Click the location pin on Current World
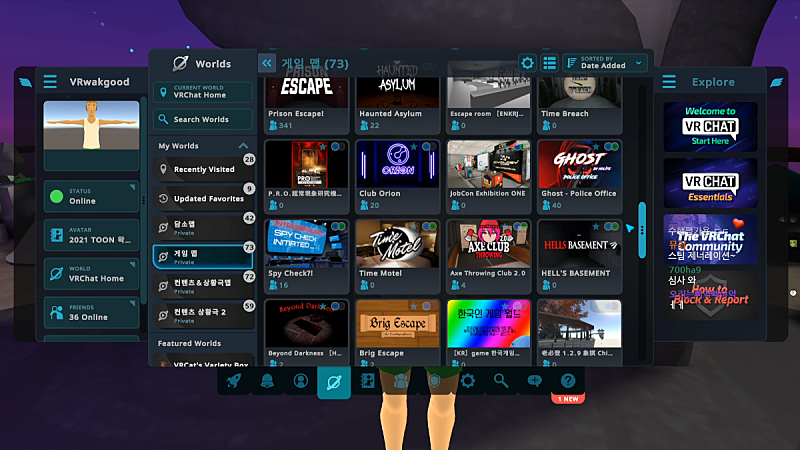 click(x=163, y=92)
